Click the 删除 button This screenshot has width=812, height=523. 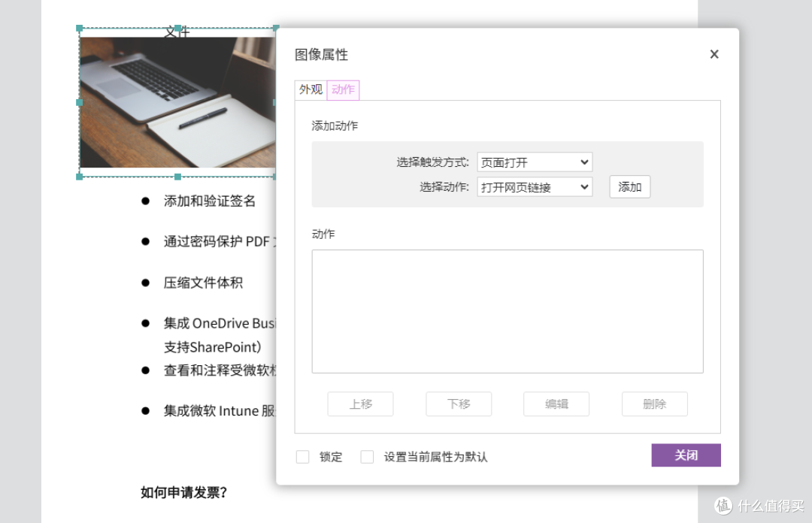pyautogui.click(x=655, y=404)
